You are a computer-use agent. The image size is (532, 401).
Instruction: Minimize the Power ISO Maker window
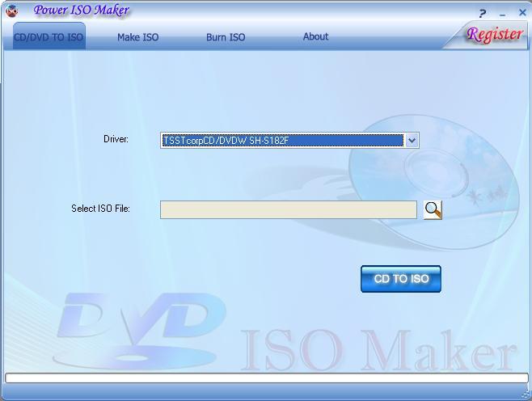(502, 15)
